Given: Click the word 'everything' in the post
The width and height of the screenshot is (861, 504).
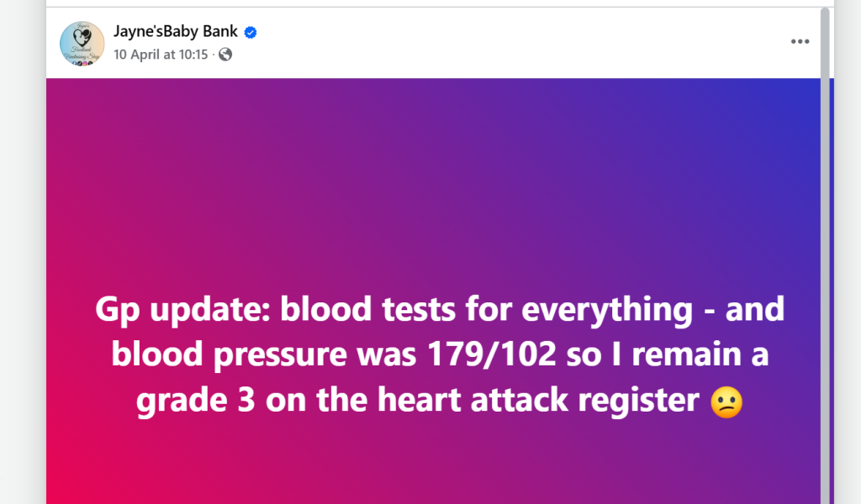Looking at the screenshot, I should pos(607,310).
